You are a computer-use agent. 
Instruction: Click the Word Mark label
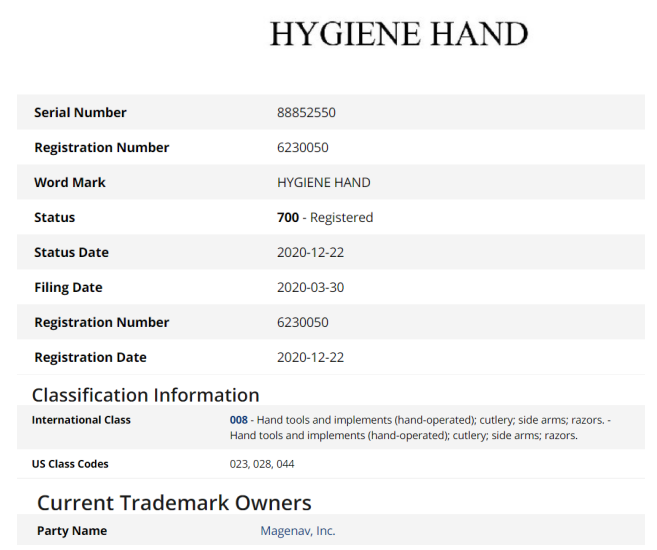tap(70, 182)
